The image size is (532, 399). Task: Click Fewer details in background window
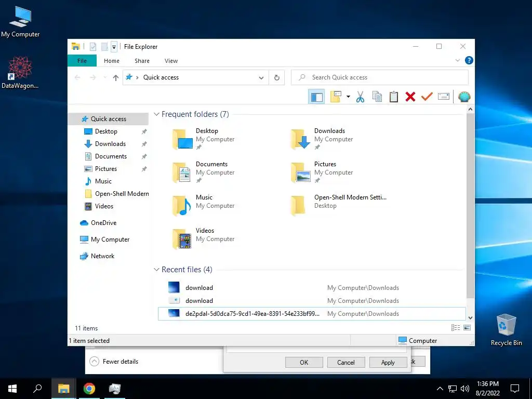tap(114, 362)
